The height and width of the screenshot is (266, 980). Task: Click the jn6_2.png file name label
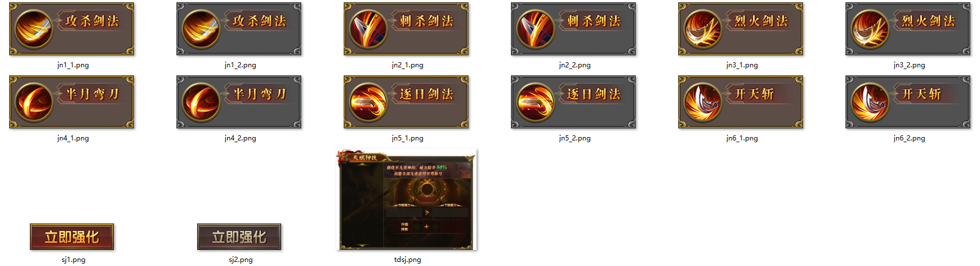pyautogui.click(x=909, y=138)
